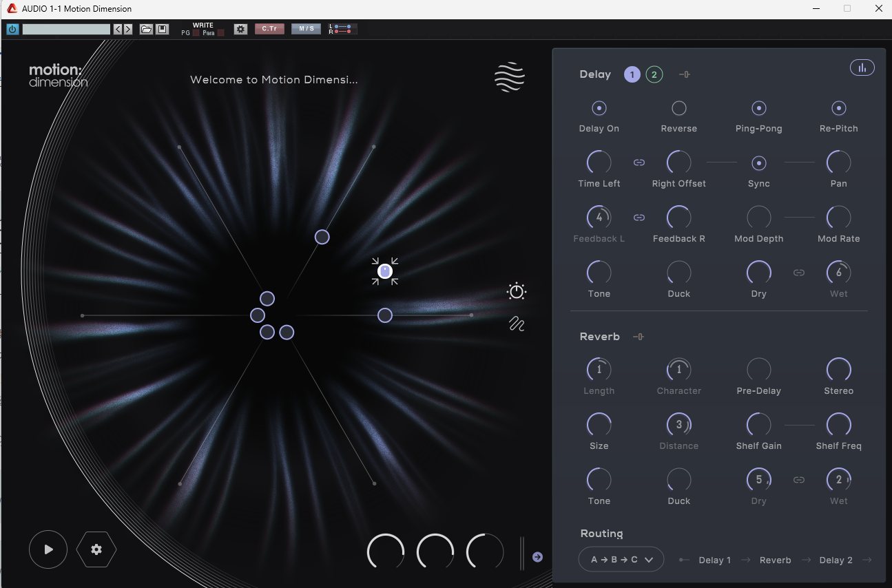The image size is (892, 588).
Task: Click the Reverb Length knob
Action: pyautogui.click(x=599, y=370)
